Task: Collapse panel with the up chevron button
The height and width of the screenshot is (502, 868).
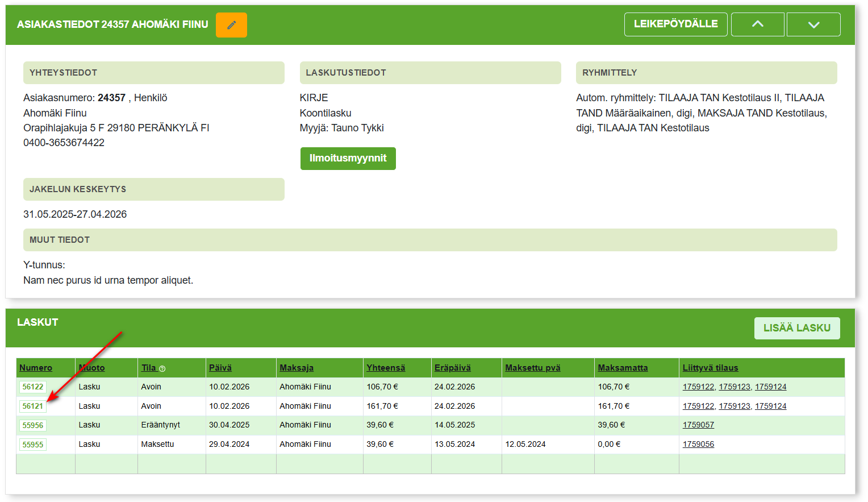Action: (x=757, y=24)
